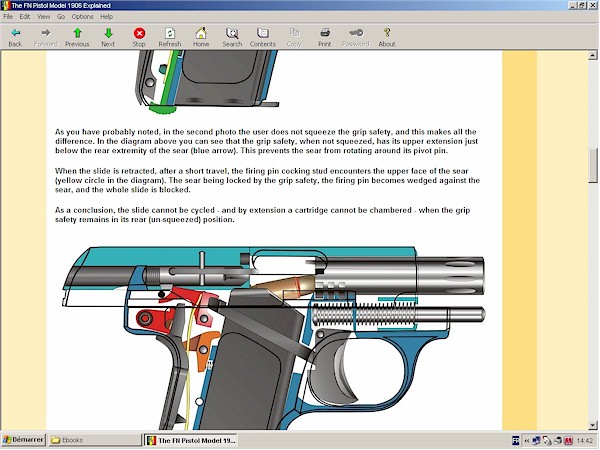Open the Home page icon

pos(201,33)
